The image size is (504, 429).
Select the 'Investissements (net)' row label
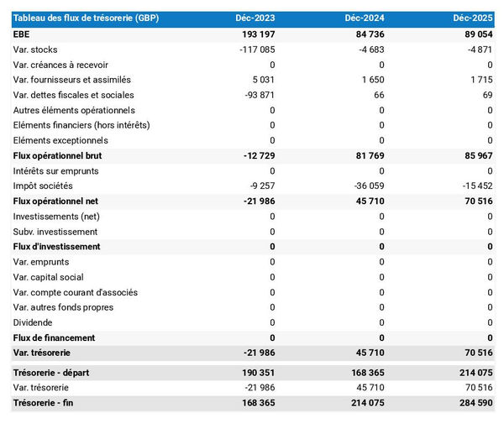click(x=55, y=217)
